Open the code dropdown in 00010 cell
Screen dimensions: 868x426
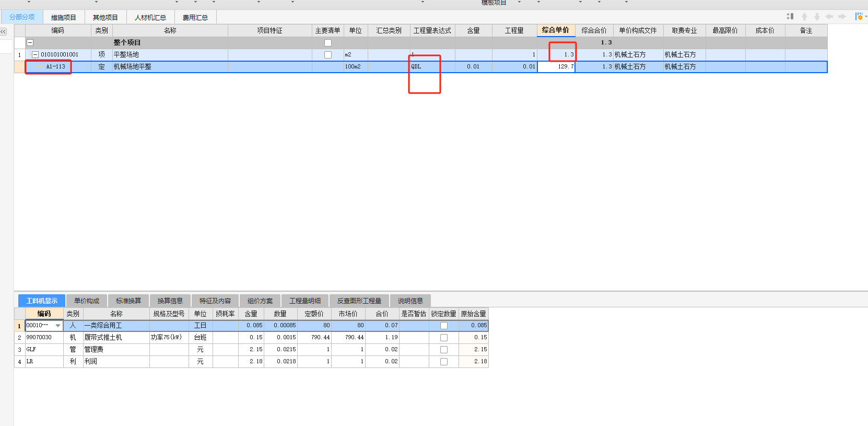click(x=57, y=326)
